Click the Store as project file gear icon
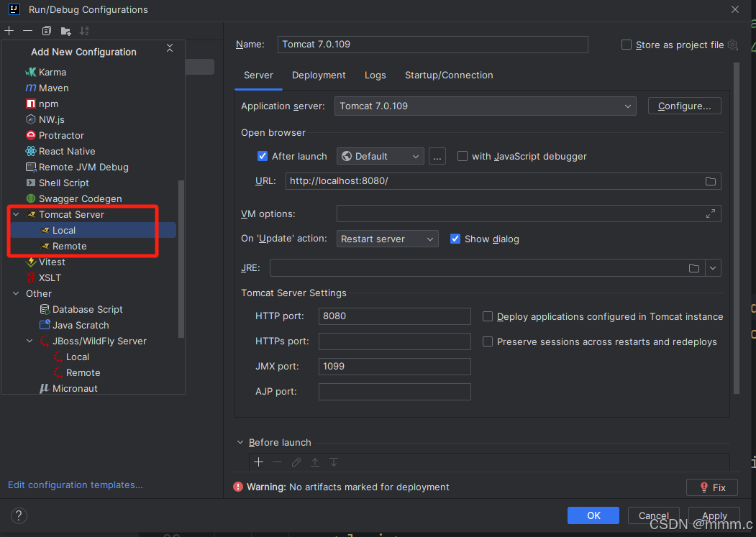Screen dimensions: 756x537 (733, 45)
